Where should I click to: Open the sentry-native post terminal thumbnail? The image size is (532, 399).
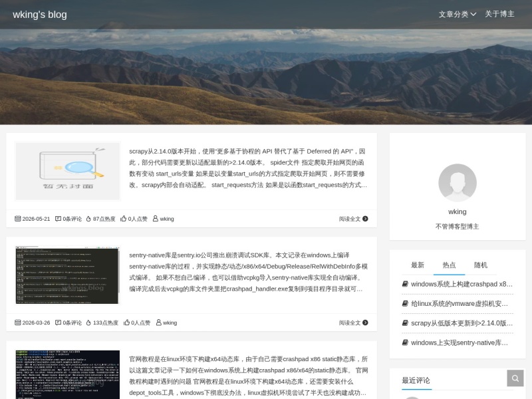point(68,275)
